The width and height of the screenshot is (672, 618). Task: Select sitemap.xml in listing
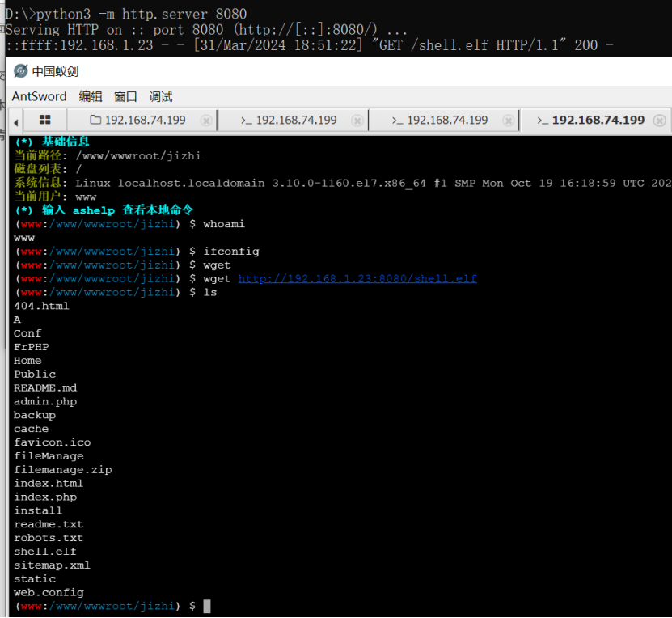pos(52,565)
